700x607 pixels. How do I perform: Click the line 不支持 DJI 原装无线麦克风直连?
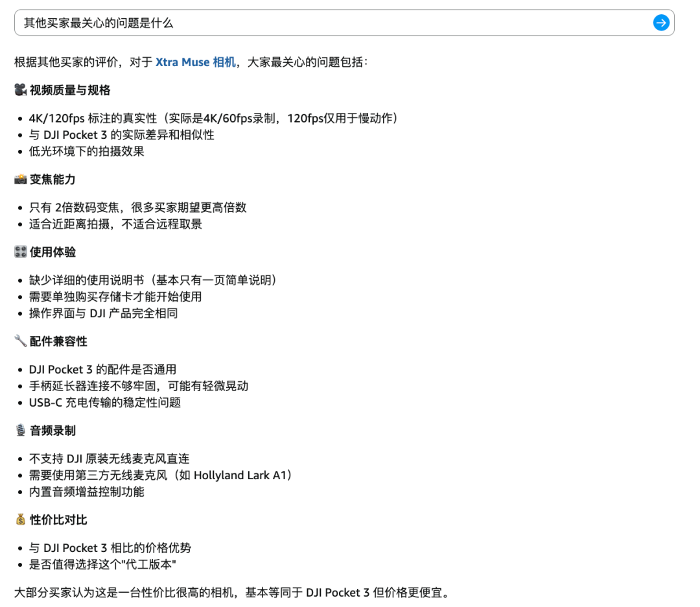pyautogui.click(x=110, y=459)
